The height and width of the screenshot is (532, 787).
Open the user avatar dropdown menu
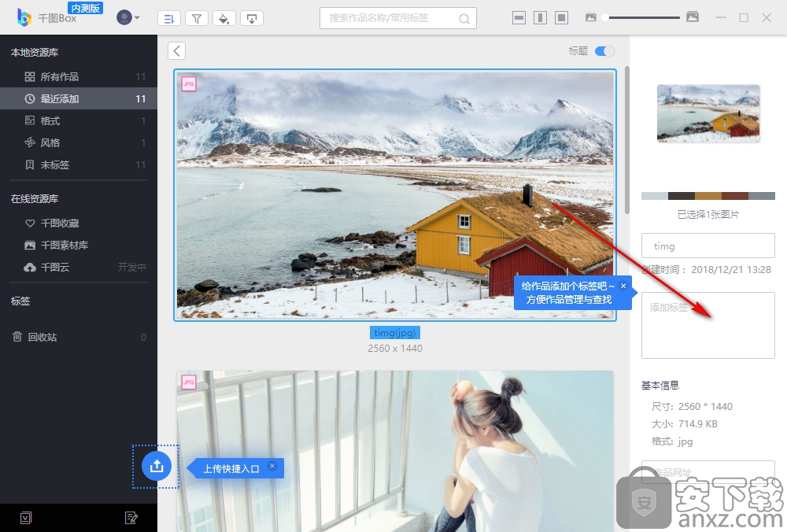pyautogui.click(x=127, y=17)
